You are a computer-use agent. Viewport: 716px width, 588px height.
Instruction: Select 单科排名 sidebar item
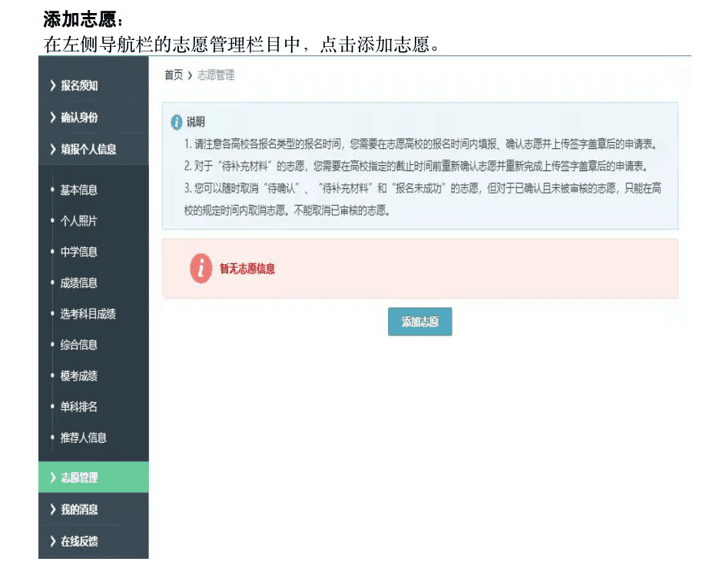click(x=78, y=407)
